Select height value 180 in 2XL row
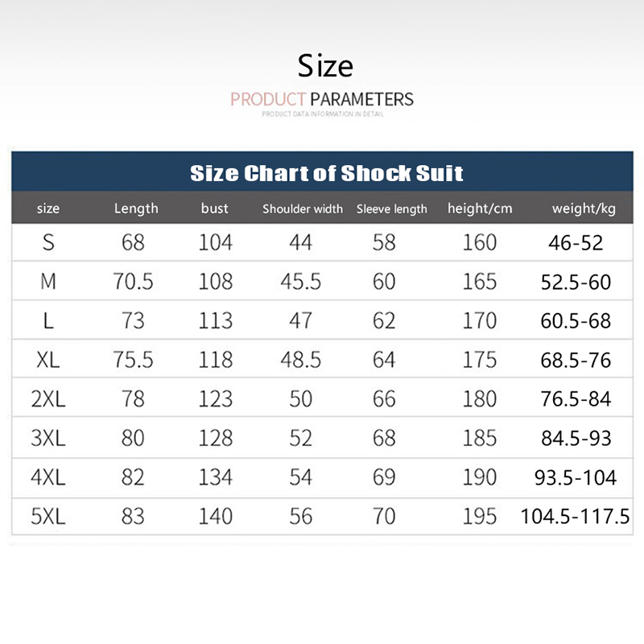The image size is (644, 644). click(480, 398)
